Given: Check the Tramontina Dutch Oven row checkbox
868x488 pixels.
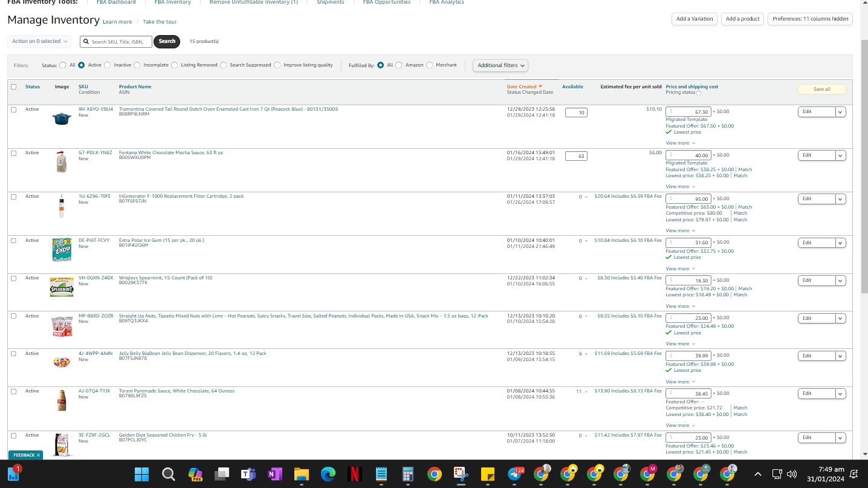Looking at the screenshot, I should (14, 109).
